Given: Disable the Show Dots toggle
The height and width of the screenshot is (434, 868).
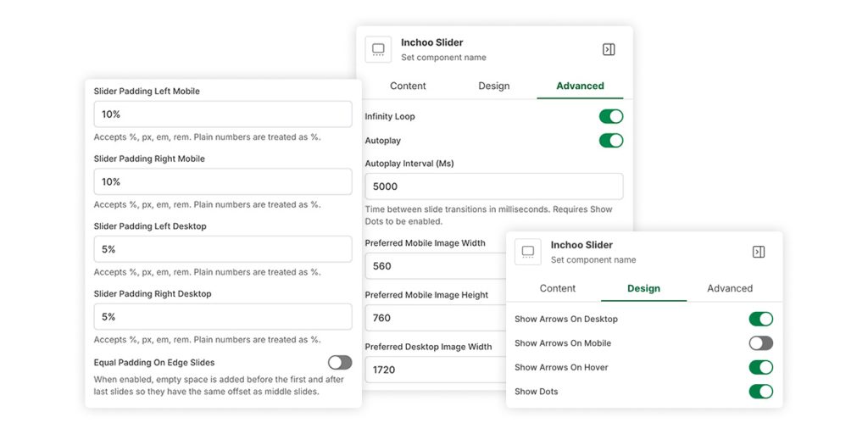Looking at the screenshot, I should click(x=760, y=392).
